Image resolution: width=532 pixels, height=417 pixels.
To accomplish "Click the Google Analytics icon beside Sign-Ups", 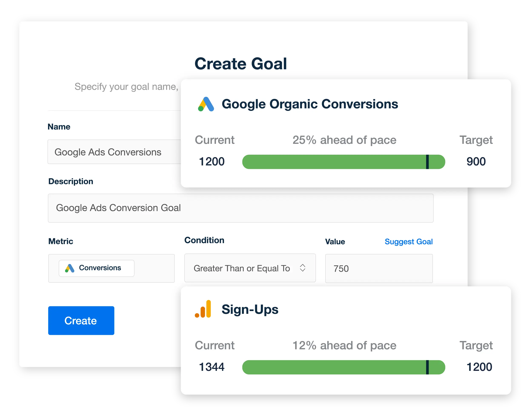I will click(x=203, y=309).
